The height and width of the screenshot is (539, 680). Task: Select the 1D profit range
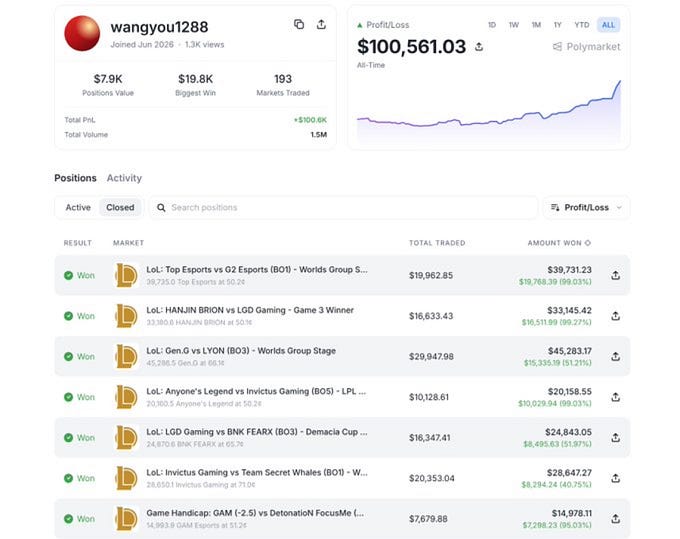(x=492, y=25)
